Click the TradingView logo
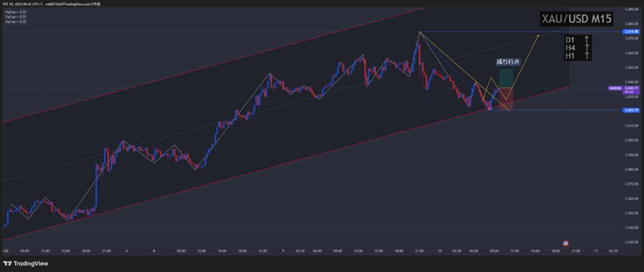The height and width of the screenshot is (272, 644). pos(26,263)
